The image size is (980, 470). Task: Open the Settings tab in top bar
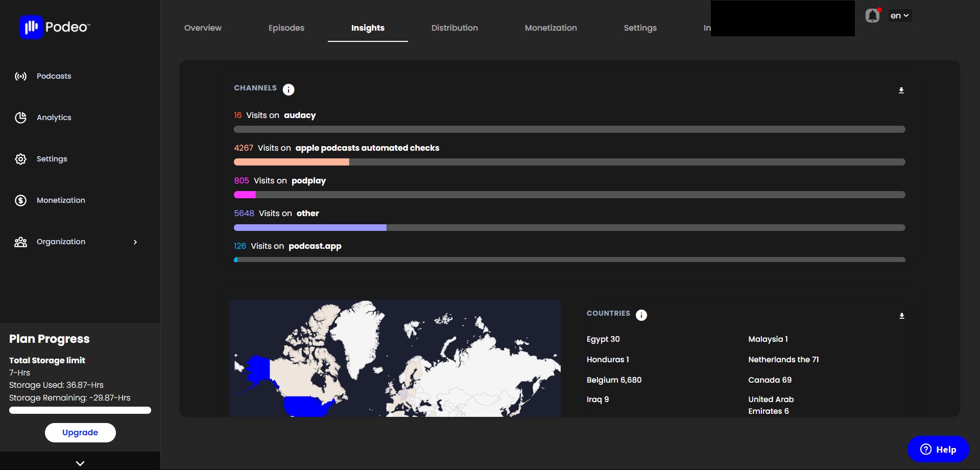tap(640, 28)
